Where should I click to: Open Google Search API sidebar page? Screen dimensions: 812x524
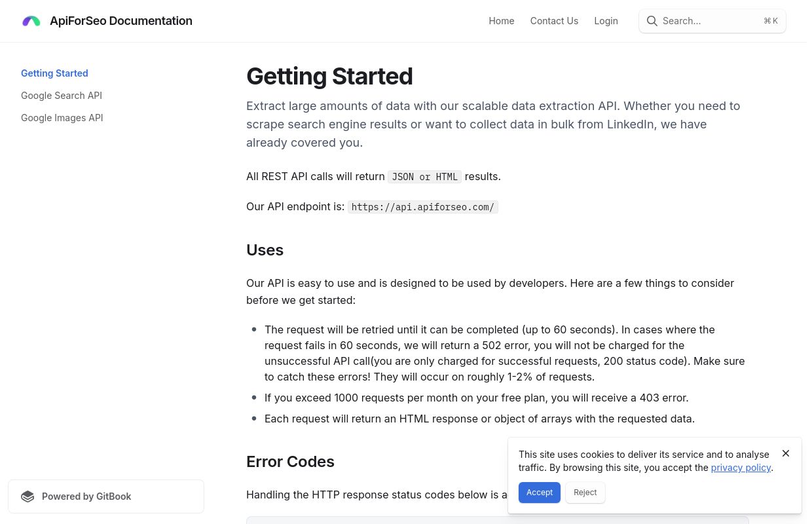(62, 96)
